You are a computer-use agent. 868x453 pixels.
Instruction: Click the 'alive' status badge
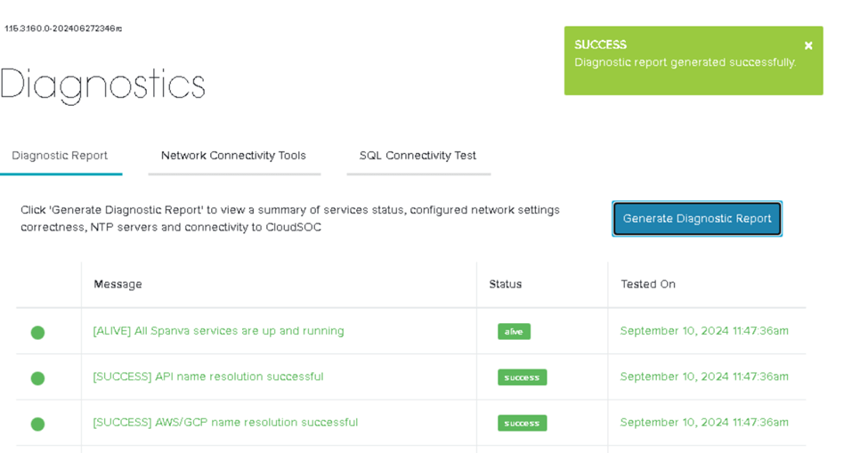click(514, 332)
